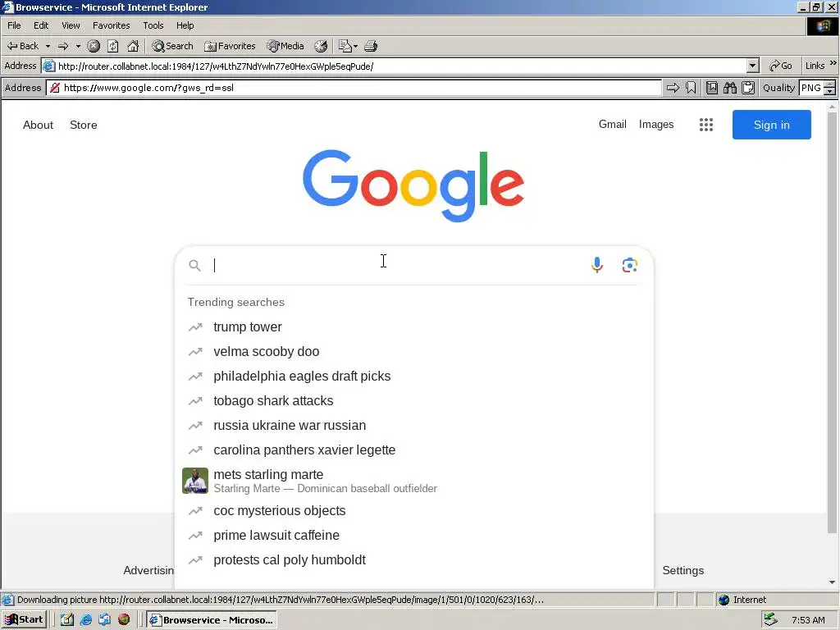Click the Browservice find binoculars icon
The image size is (840, 630).
(730, 88)
